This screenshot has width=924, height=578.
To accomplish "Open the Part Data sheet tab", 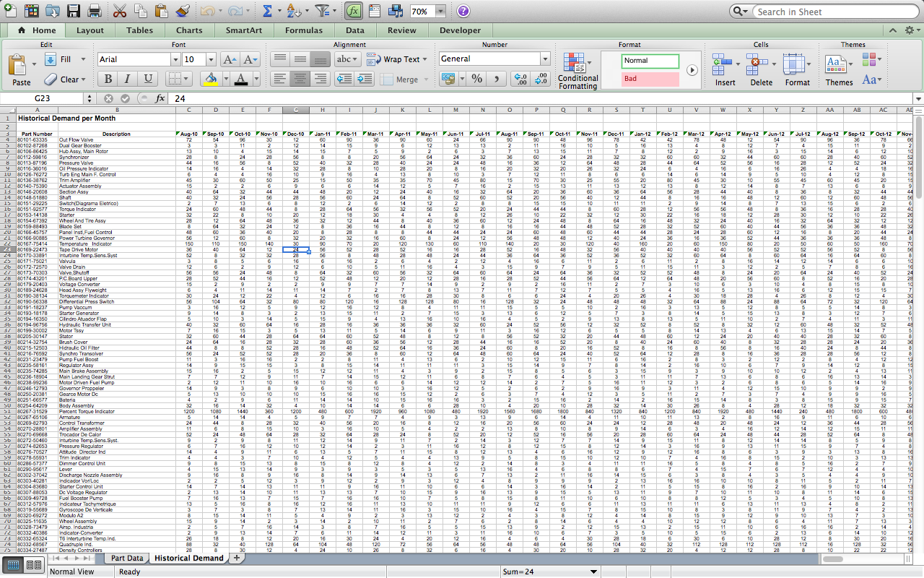I will tap(126, 558).
